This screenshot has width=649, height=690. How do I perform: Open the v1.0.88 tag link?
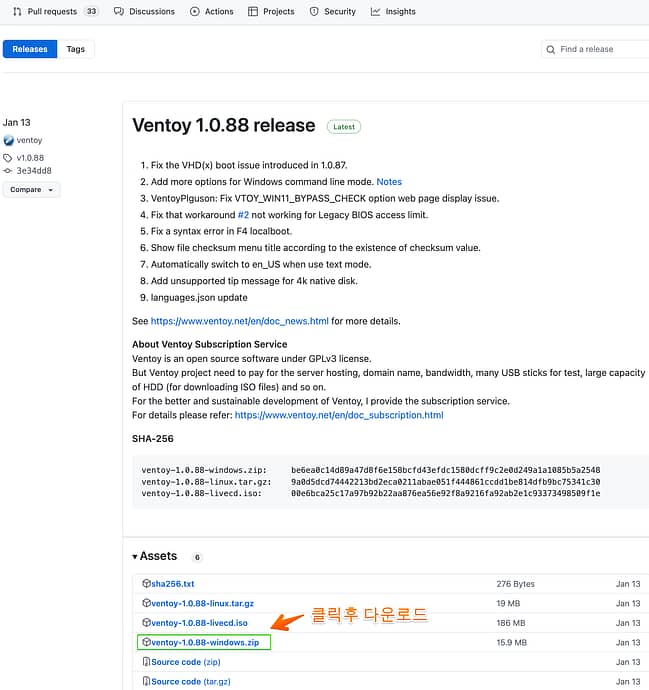(x=30, y=158)
